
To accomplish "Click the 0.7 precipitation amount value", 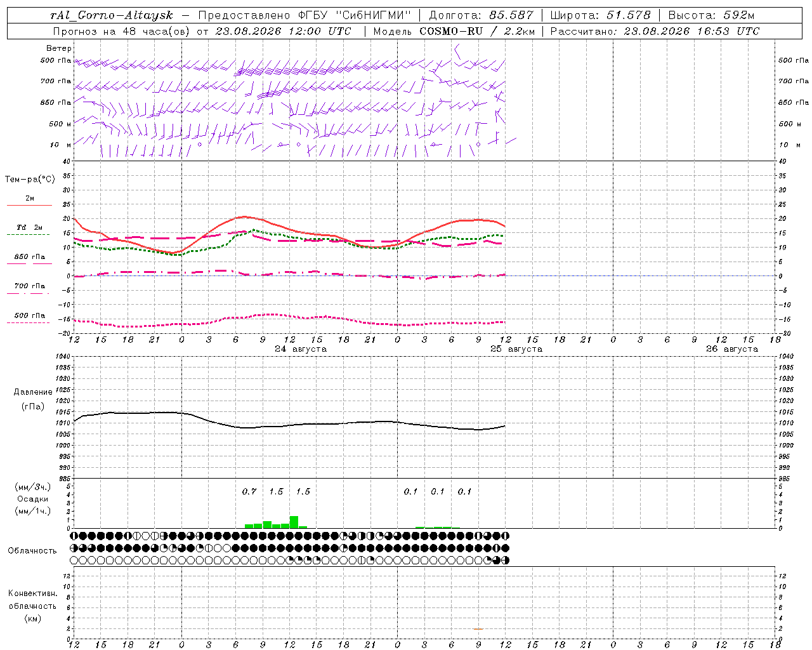I will [249, 491].
